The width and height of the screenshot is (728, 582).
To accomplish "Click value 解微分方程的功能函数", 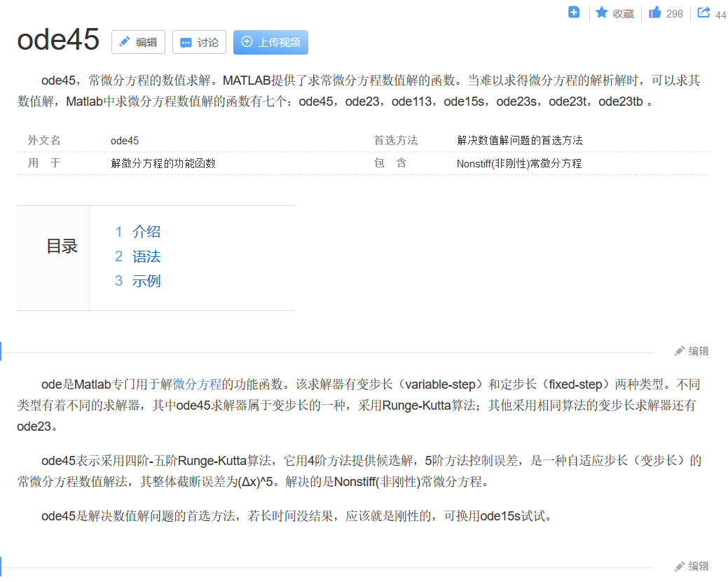I will (x=163, y=163).
